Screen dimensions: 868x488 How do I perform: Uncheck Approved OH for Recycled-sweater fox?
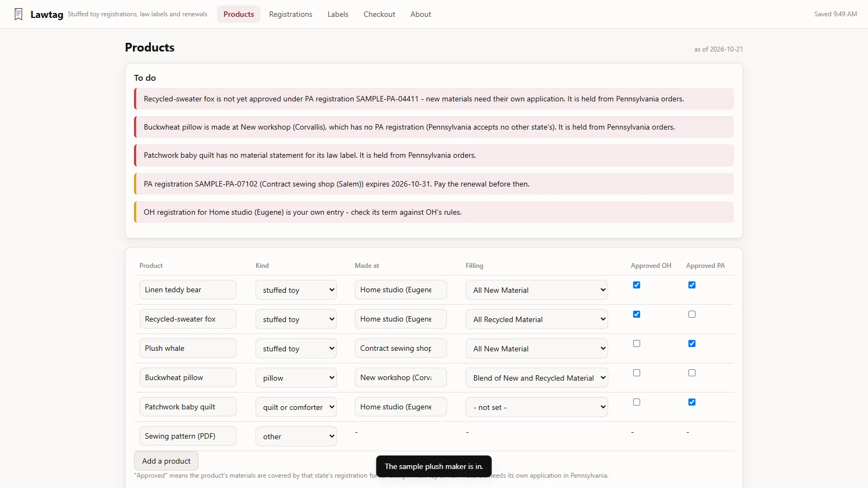636,314
